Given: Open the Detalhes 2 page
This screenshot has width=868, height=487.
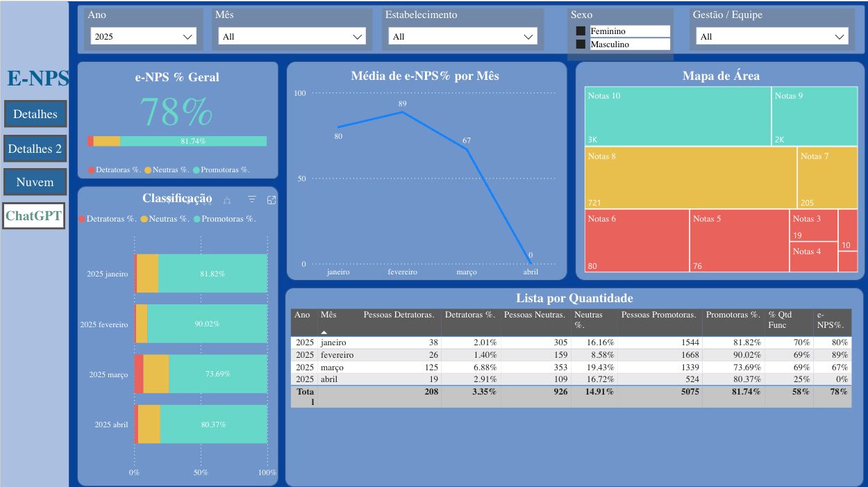Looking at the screenshot, I should [35, 148].
